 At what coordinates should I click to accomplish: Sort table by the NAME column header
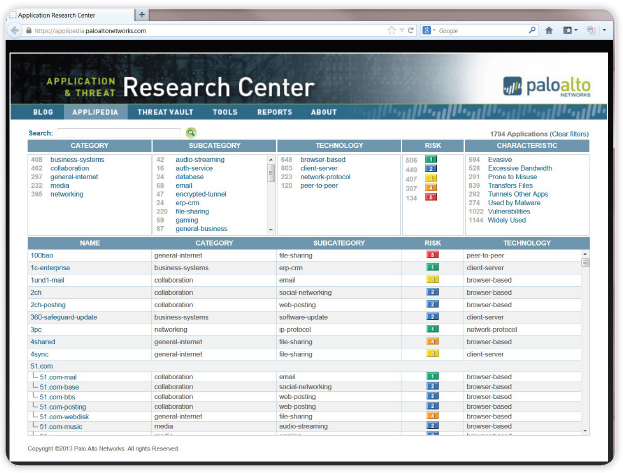(x=90, y=243)
